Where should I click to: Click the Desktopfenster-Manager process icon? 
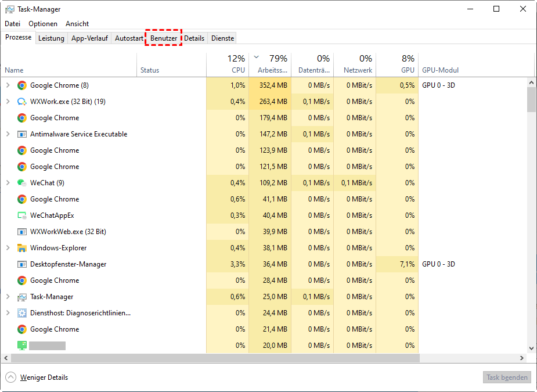[22, 264]
